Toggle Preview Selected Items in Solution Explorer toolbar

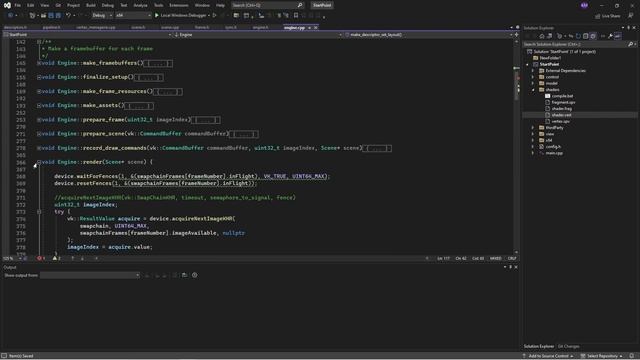point(618,36)
